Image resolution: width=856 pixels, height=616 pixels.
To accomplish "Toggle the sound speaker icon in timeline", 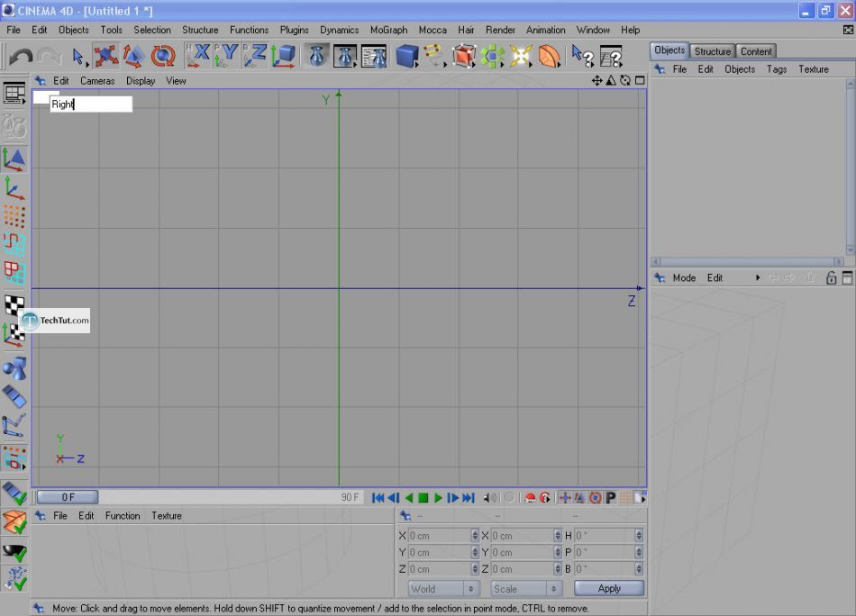I will (x=489, y=498).
